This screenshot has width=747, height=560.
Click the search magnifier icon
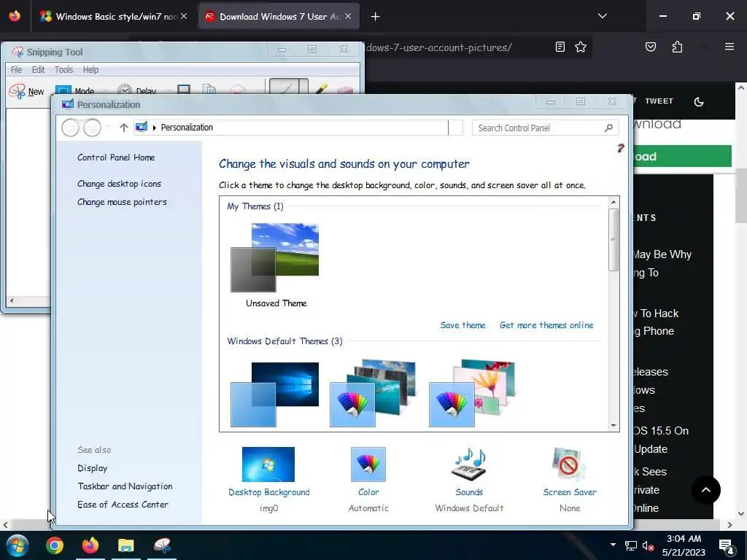pos(609,128)
